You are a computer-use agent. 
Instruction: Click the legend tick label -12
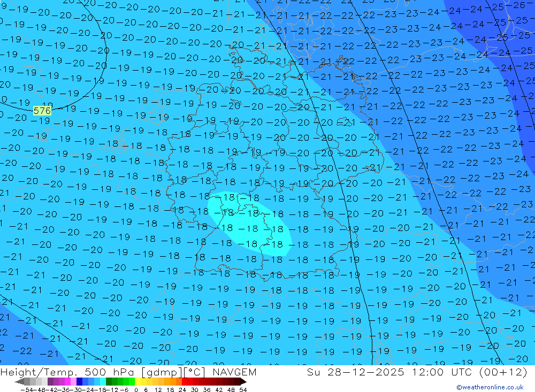[112, 390]
